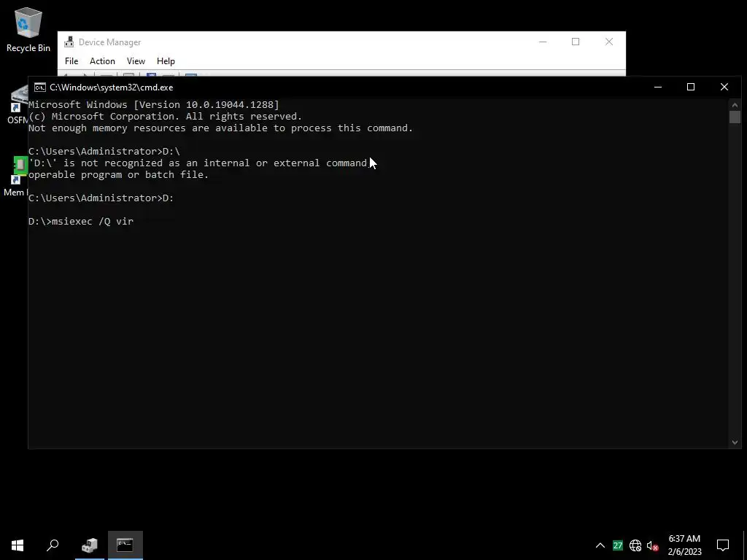Maximize the Device Manager window
This screenshot has width=747, height=560.
(576, 42)
